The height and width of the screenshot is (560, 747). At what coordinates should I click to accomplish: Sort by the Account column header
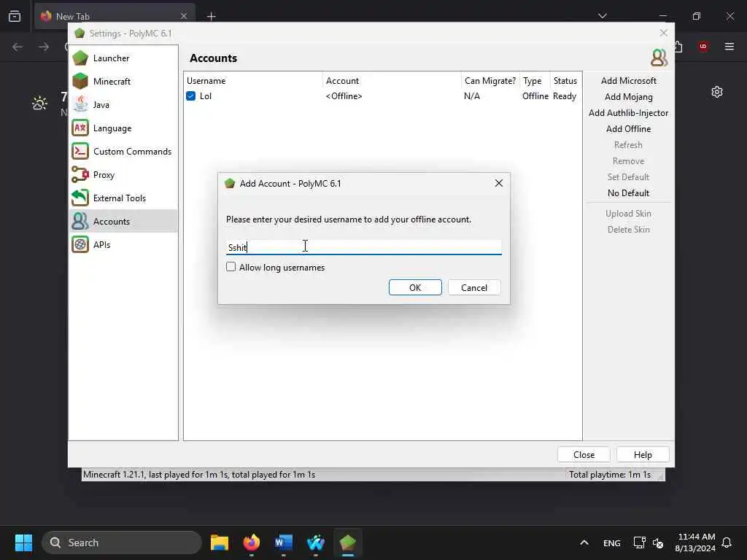pyautogui.click(x=392, y=81)
